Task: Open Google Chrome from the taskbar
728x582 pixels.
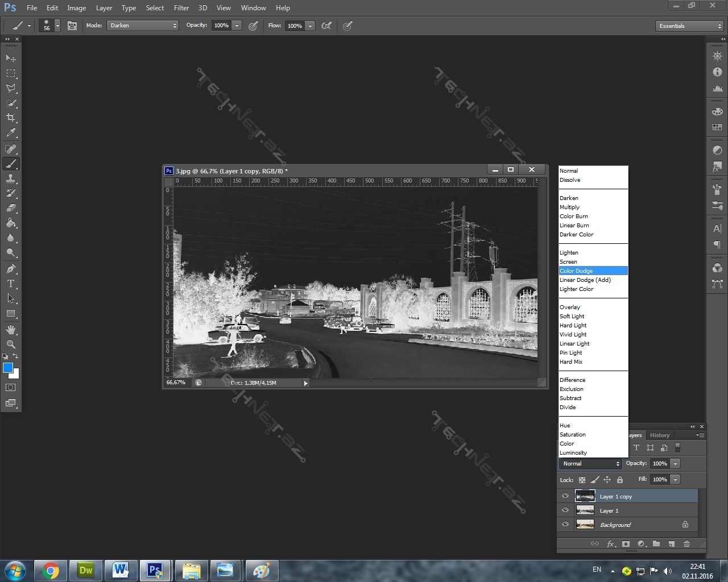Action: [51, 570]
